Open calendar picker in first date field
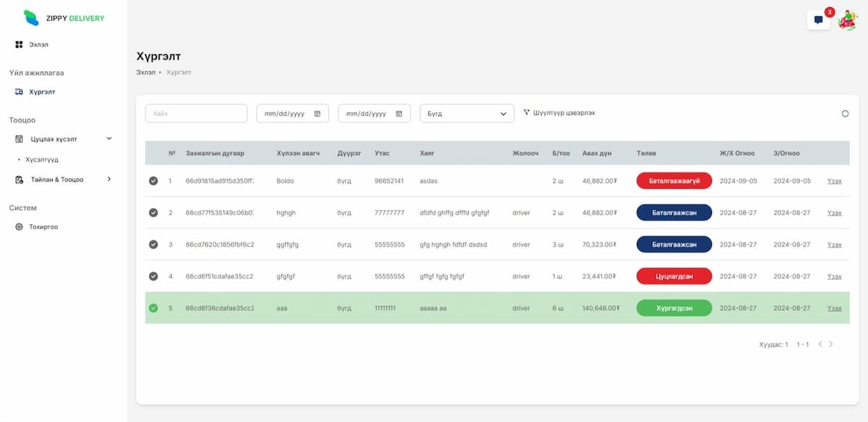Screen dimensions: 868x422 pyautogui.click(x=318, y=114)
